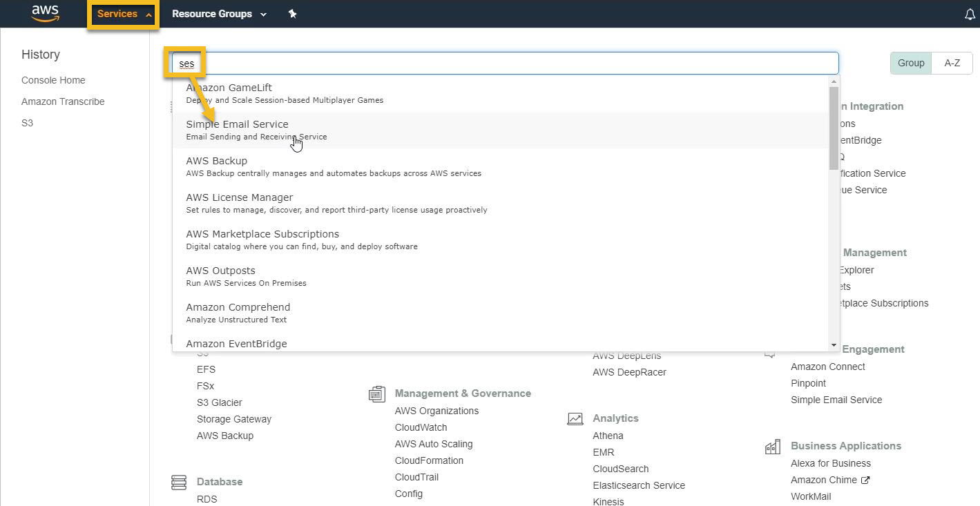Open Amazon Chime link
980x506 pixels.
824,480
